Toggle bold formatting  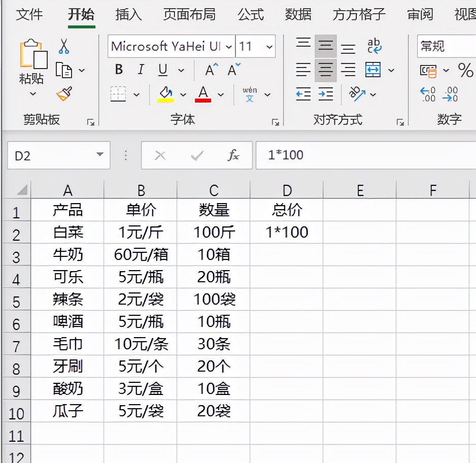(x=118, y=70)
